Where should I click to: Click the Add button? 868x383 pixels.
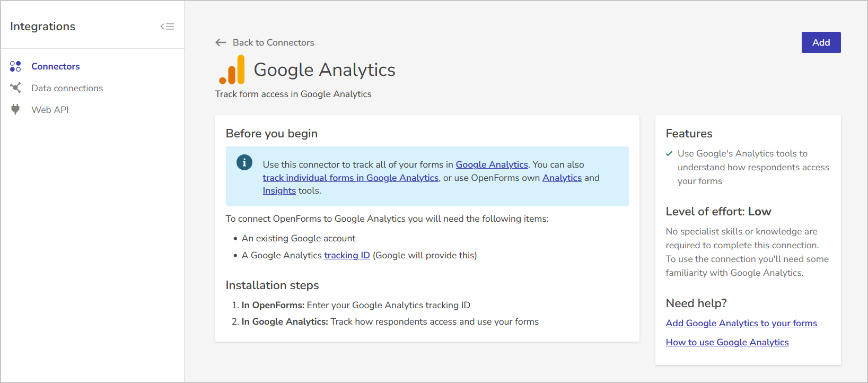coord(821,42)
